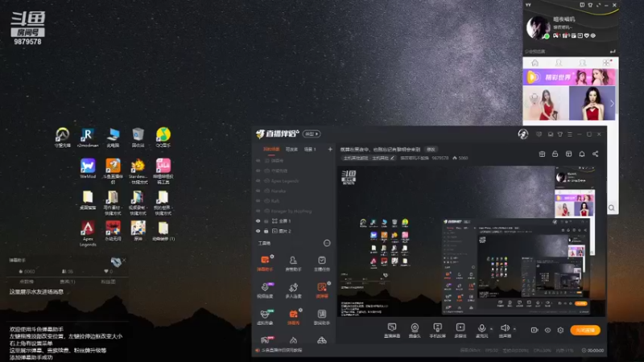The height and width of the screenshot is (362, 644).
Task: Select the first scene tab
Action: 271,150
